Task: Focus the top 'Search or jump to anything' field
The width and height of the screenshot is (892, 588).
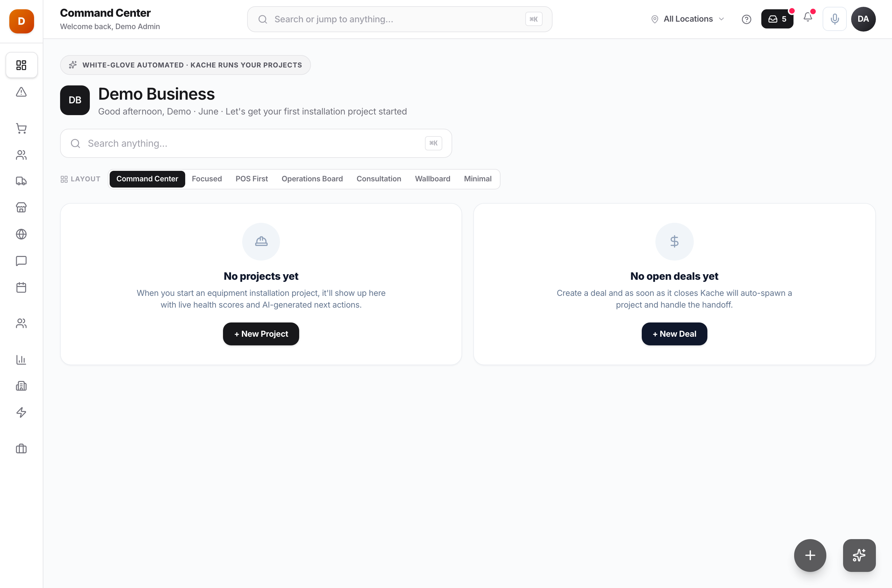Action: coord(400,19)
